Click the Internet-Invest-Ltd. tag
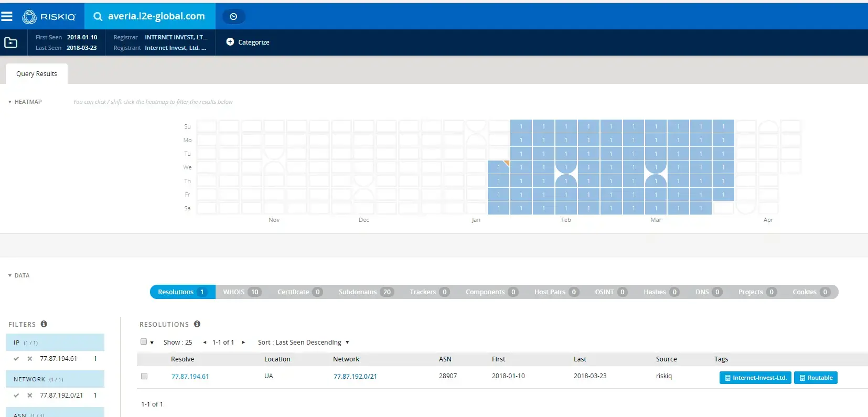Viewport: 868px width, 417px height. coord(755,378)
